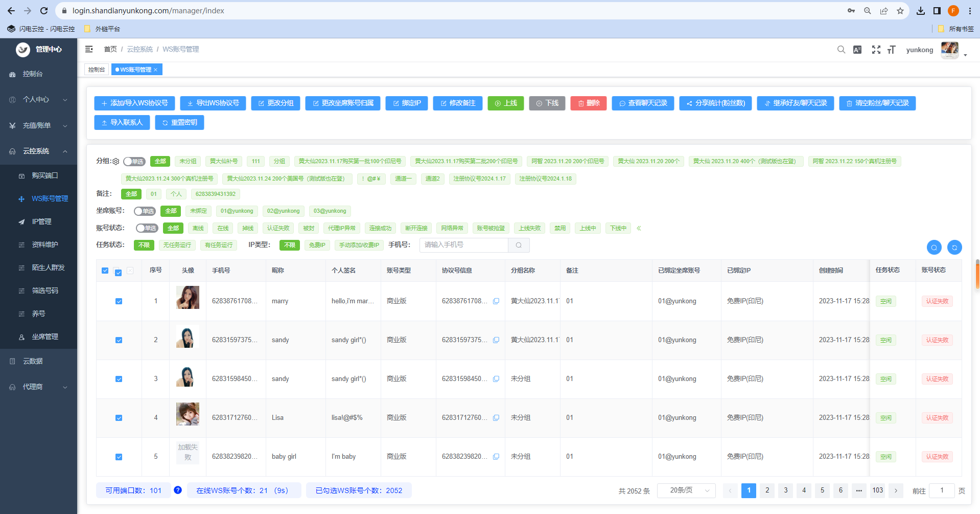980x514 pixels.
Task: Open 控制台 in the sidebar
Action: (x=38, y=74)
